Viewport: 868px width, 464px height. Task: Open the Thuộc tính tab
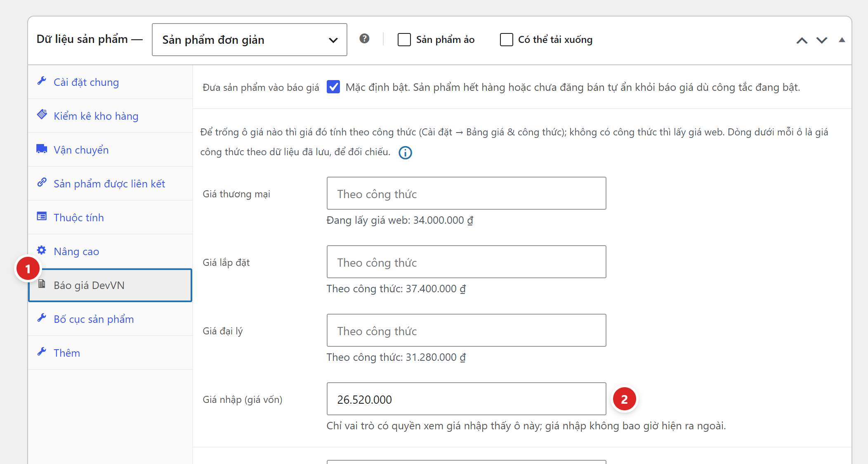point(110,218)
